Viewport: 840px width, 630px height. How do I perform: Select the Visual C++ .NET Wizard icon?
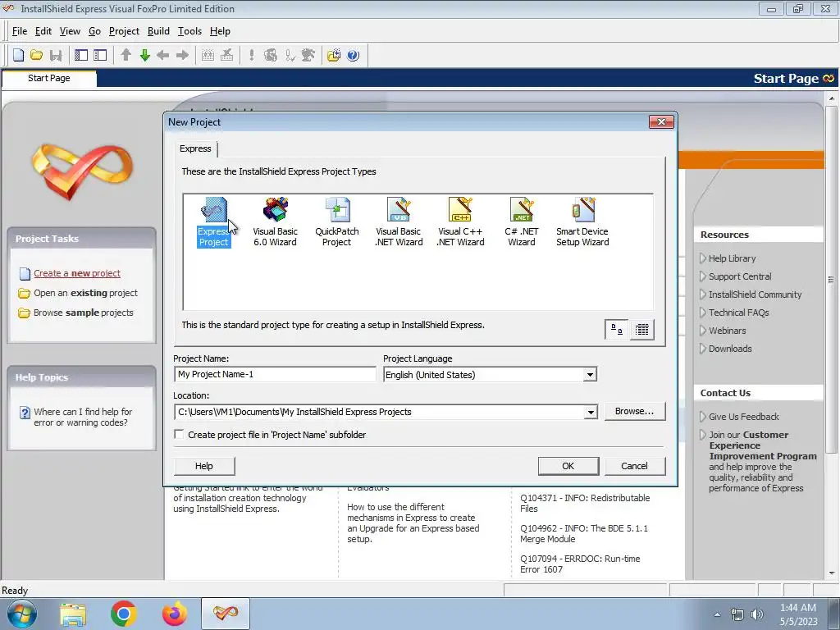[x=461, y=221]
